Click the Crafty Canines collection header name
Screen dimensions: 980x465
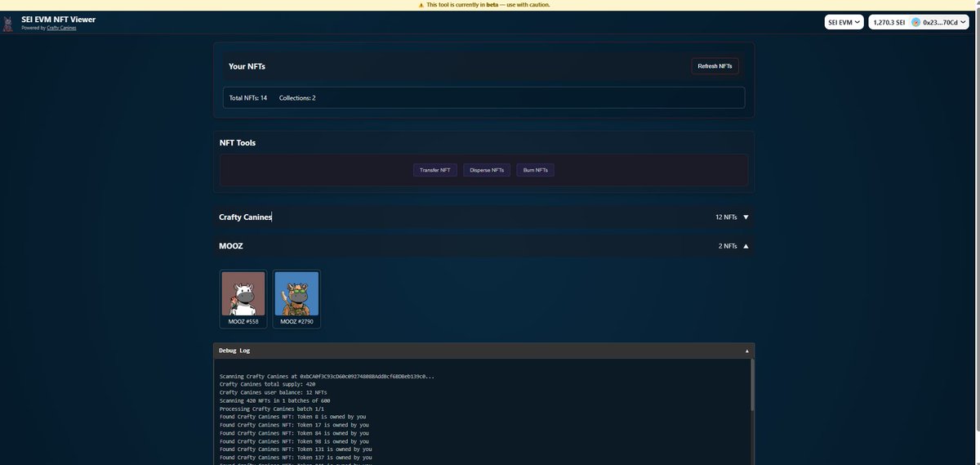(245, 217)
